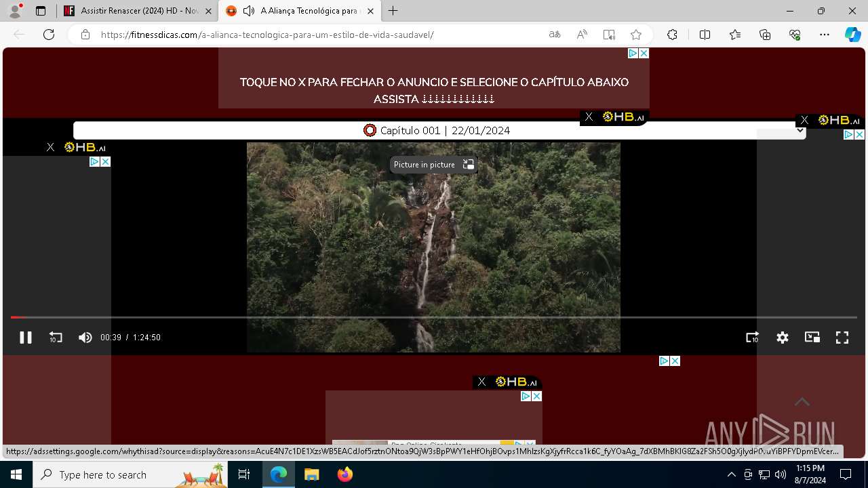Close HB.ai ad at far right edge
This screenshot has height=488, width=868.
[x=804, y=120]
